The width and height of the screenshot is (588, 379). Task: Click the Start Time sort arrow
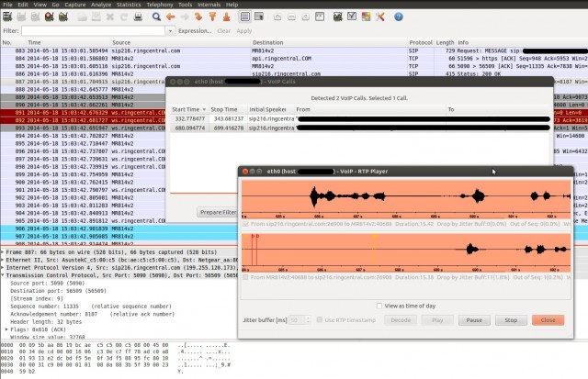[204, 110]
